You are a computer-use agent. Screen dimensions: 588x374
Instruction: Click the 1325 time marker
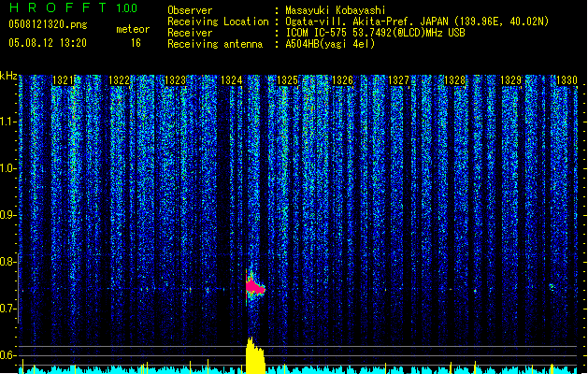[287, 80]
